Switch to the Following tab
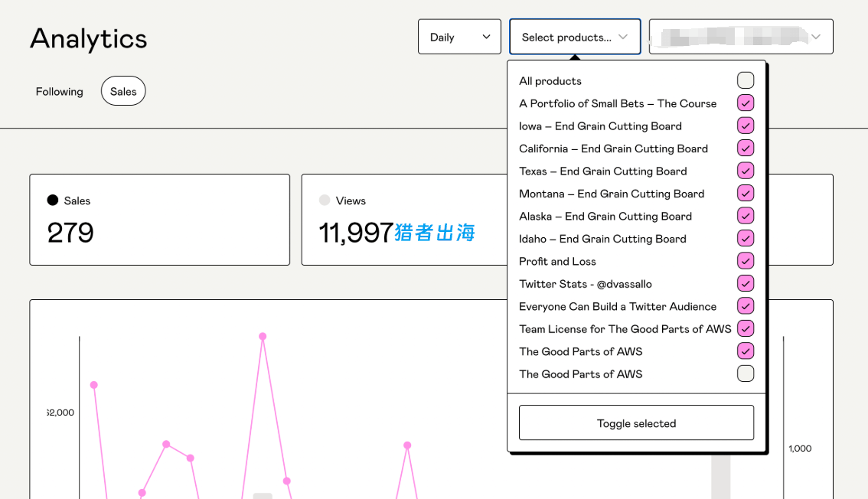 (x=59, y=91)
